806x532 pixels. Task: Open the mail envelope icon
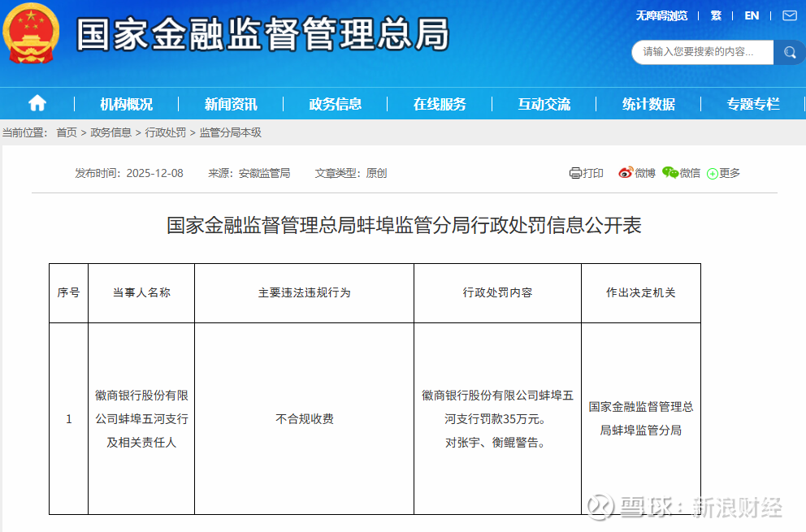pos(790,15)
